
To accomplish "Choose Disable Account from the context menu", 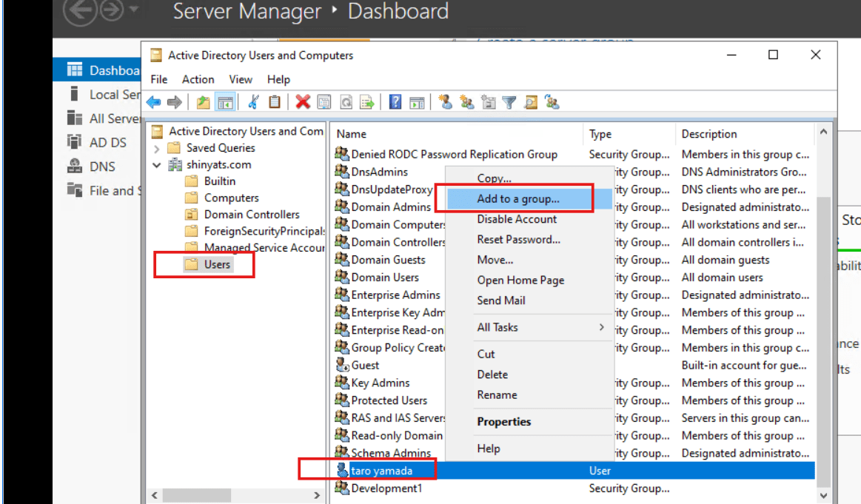I will point(517,219).
